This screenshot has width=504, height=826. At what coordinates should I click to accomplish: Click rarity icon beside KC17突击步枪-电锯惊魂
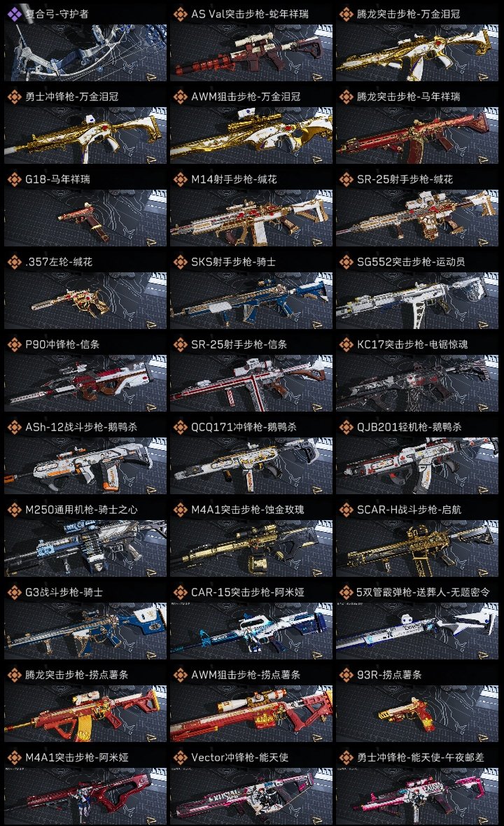pos(346,344)
